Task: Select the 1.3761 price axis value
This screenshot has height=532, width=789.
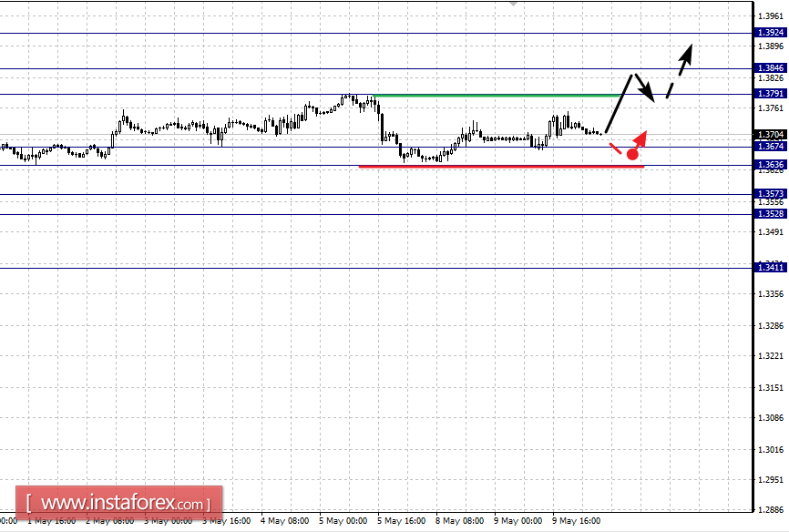Action: (x=771, y=108)
